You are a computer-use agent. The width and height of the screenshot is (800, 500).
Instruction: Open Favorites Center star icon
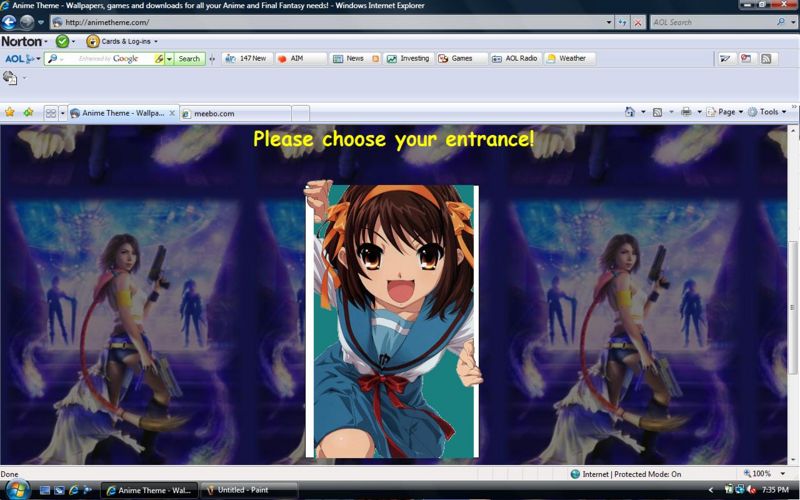click(x=10, y=112)
